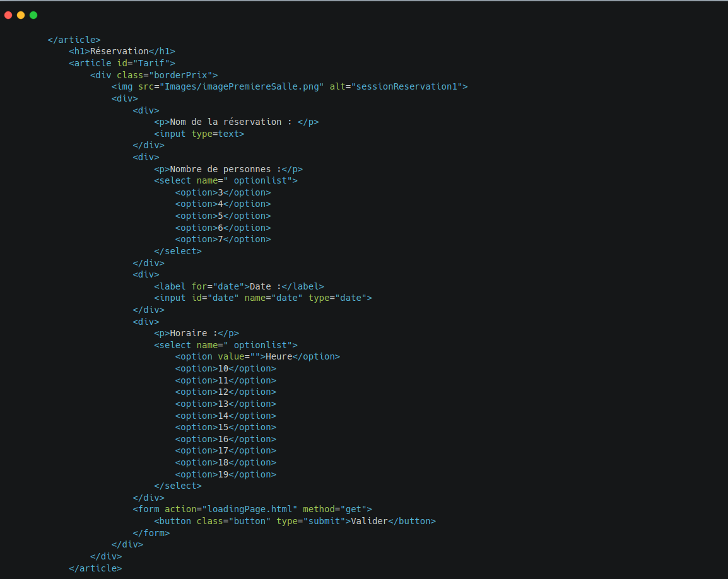Click the closing select tag after option 7

(x=178, y=251)
